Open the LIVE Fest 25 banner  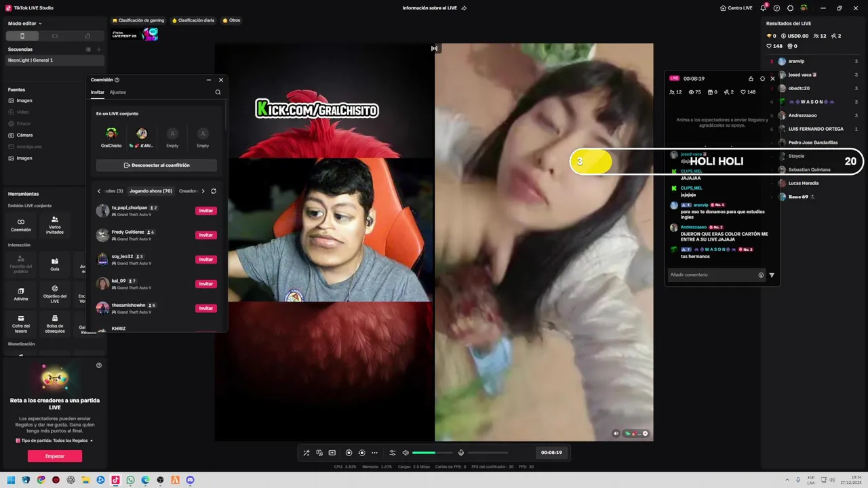click(x=134, y=34)
